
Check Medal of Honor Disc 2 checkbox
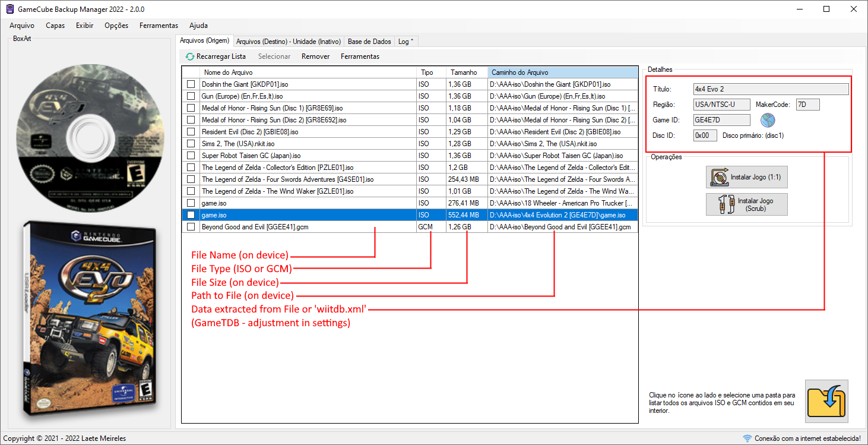click(x=191, y=120)
